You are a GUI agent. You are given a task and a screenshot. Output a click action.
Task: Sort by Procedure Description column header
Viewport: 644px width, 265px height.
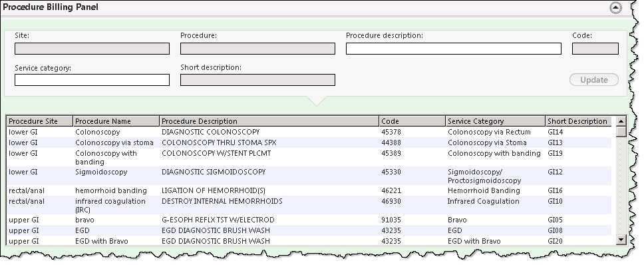click(x=269, y=121)
